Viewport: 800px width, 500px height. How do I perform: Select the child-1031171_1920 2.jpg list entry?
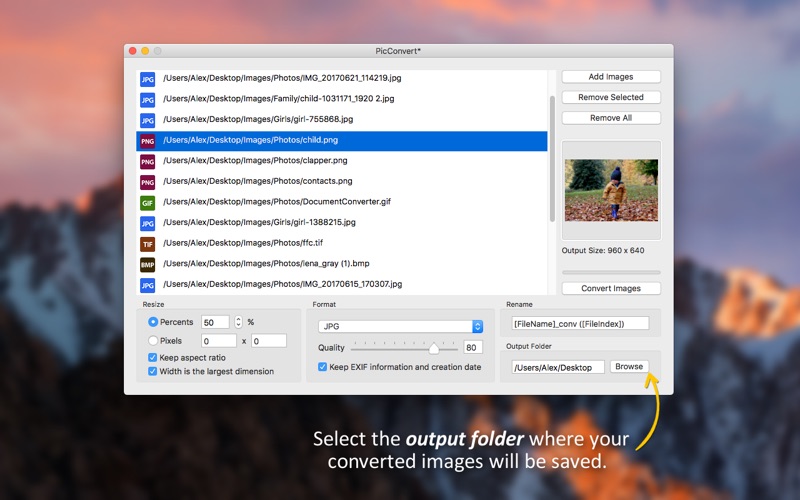coord(341,98)
